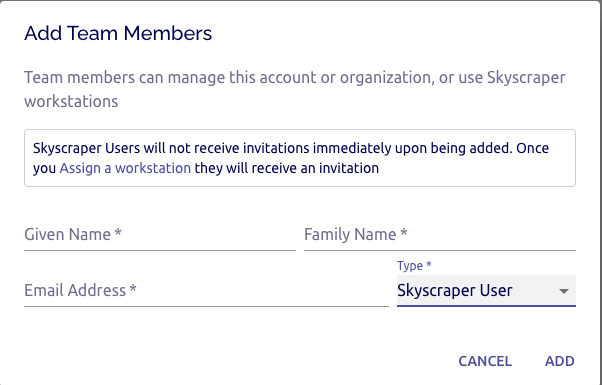Viewport: 602px width, 385px height.
Task: Follow the Assign a workstation link
Action: (x=125, y=168)
